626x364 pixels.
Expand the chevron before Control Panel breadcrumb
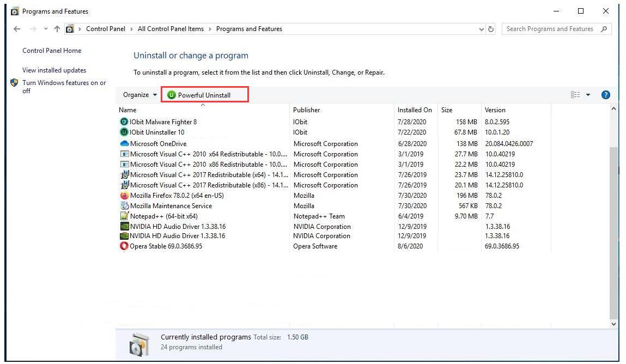point(80,29)
